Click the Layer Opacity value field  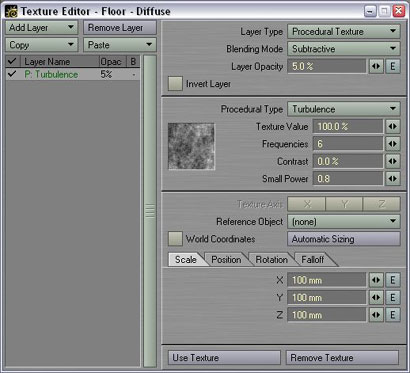coord(326,66)
